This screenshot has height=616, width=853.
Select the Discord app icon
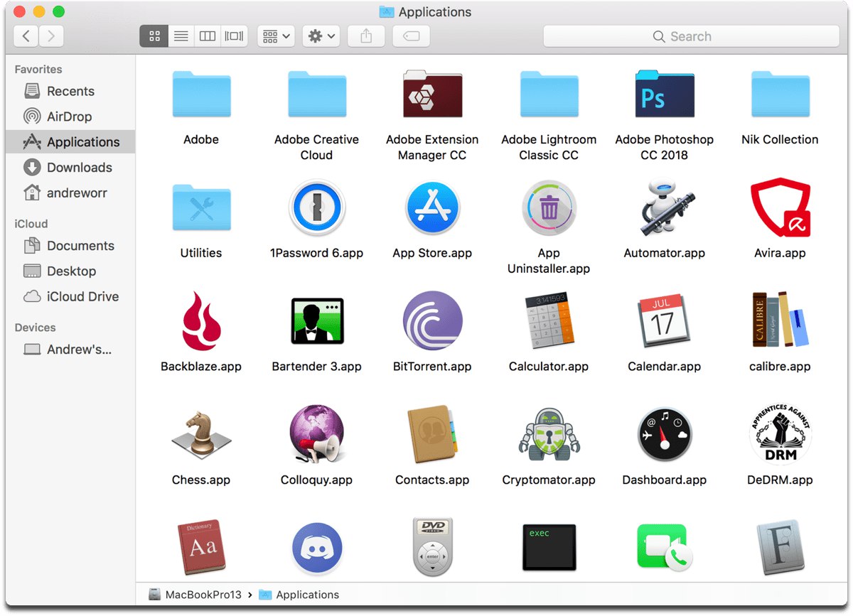click(316, 549)
